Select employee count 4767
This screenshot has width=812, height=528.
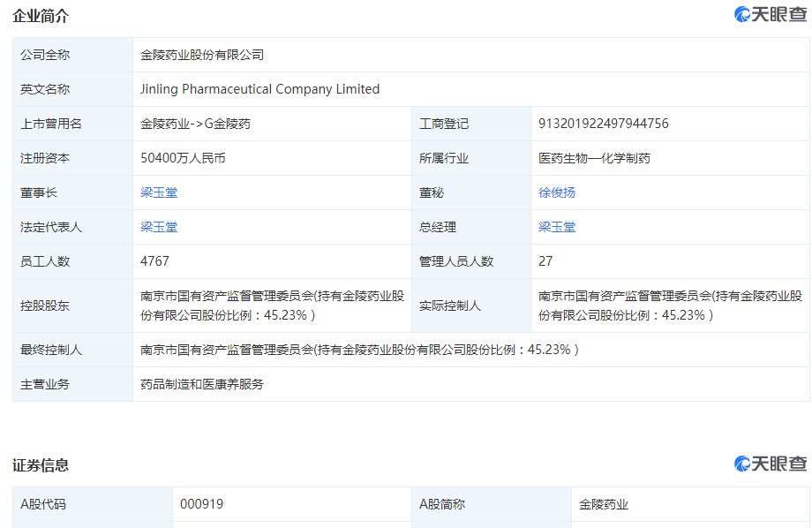(154, 261)
